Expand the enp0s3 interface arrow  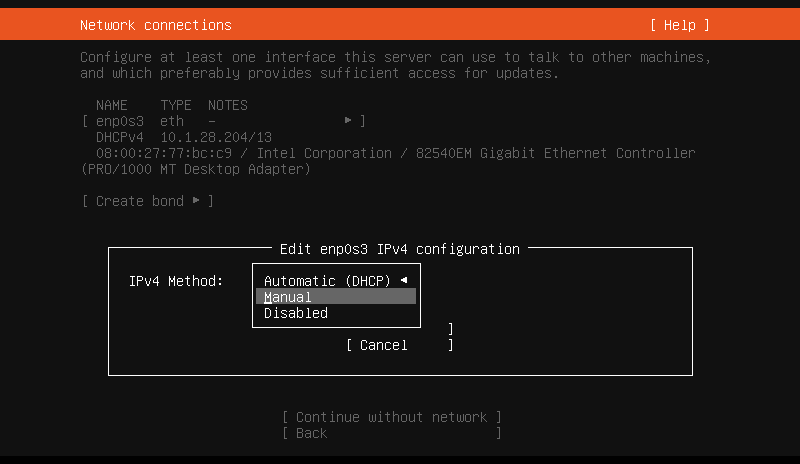point(348,121)
